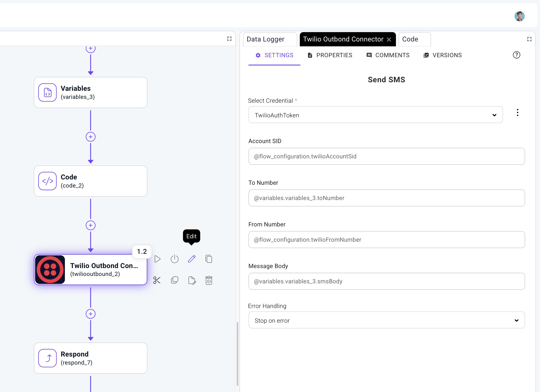
Task: Switch to the Code tab
Action: [414, 39]
